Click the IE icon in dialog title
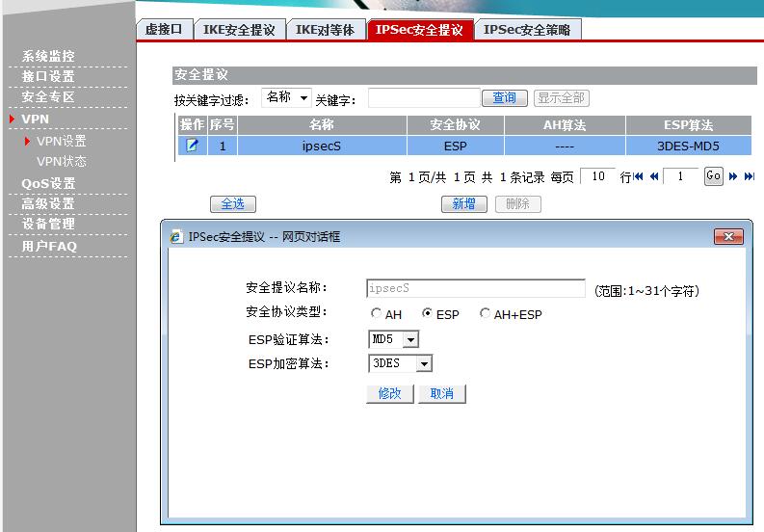The height and width of the screenshot is (532, 764). click(x=176, y=236)
